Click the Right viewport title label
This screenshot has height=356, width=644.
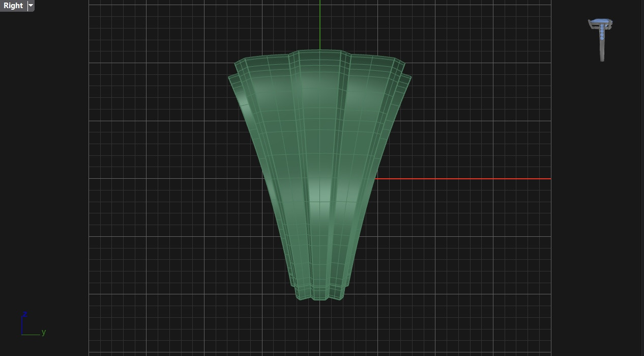coord(13,6)
